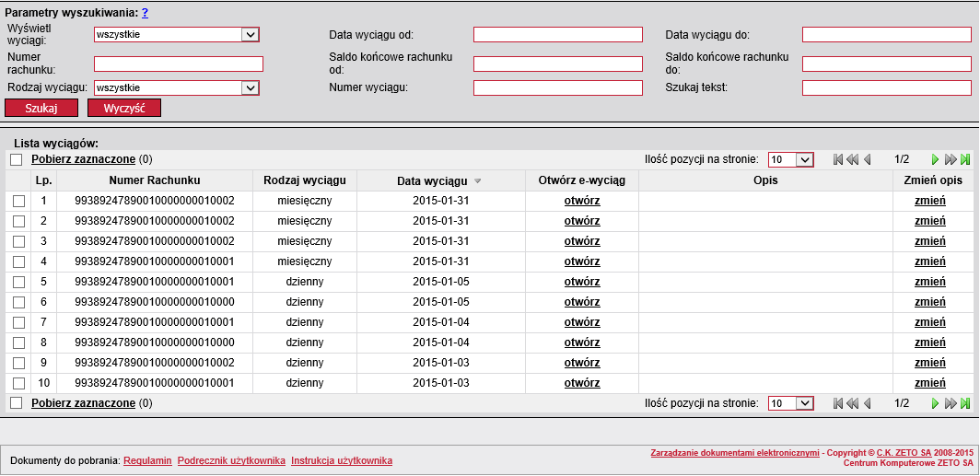This screenshot has height=476, width=980.
Task: Open e-wyciąg for row 6
Action: click(582, 302)
